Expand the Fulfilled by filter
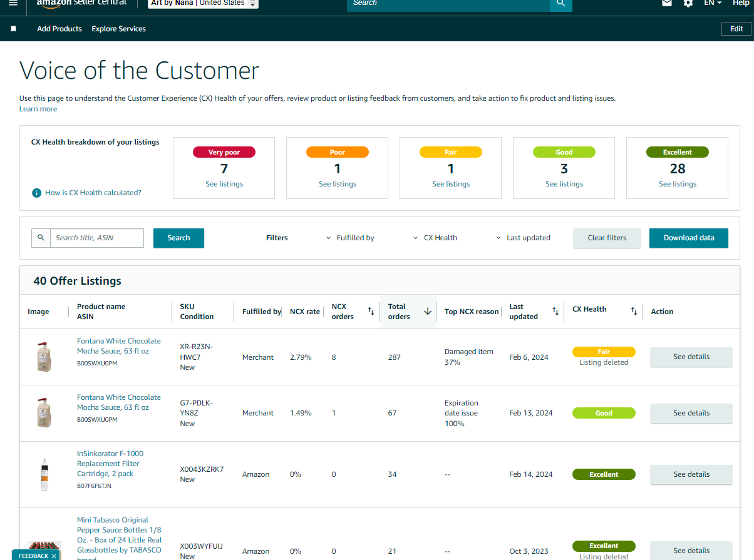The height and width of the screenshot is (560, 754). (x=351, y=238)
